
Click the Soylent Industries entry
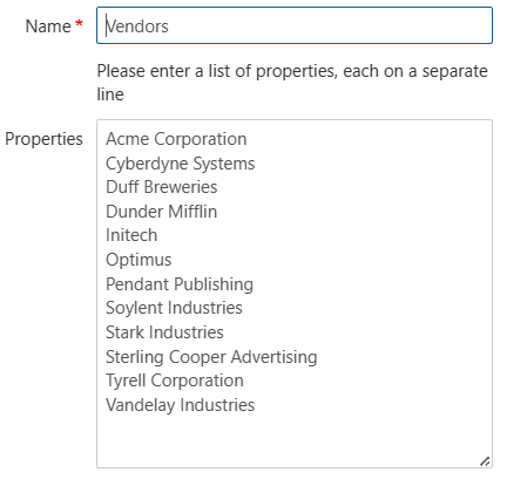pyautogui.click(x=174, y=307)
